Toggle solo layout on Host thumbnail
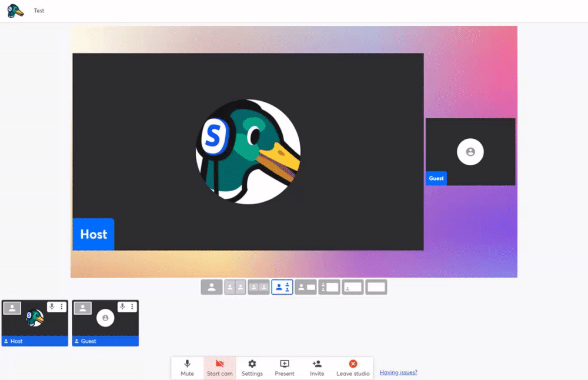The width and height of the screenshot is (588, 380). point(12,308)
